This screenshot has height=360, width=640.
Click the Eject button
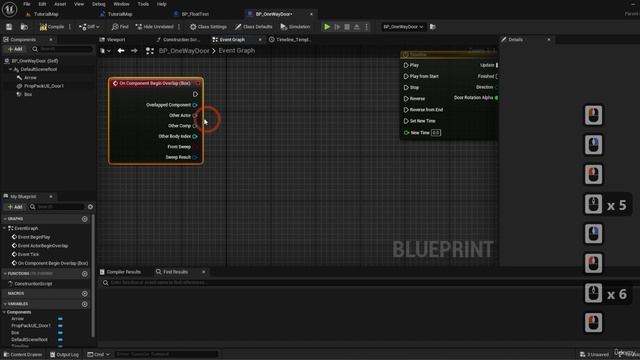click(x=357, y=27)
